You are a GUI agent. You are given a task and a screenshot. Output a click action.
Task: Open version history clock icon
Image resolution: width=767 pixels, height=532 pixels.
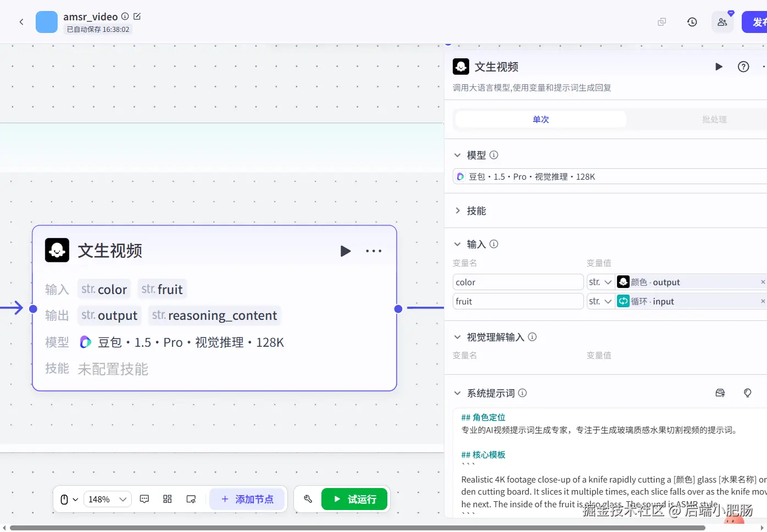click(692, 22)
